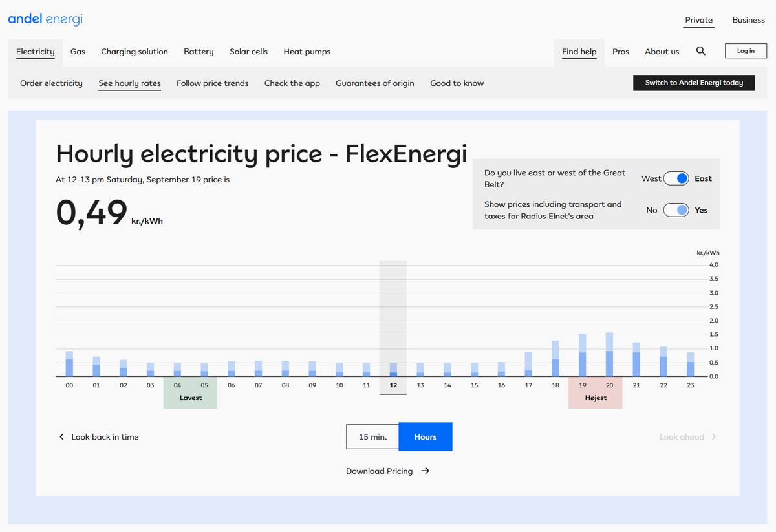The height and width of the screenshot is (532, 776).
Task: Open the Order electricity link
Action: click(x=51, y=83)
